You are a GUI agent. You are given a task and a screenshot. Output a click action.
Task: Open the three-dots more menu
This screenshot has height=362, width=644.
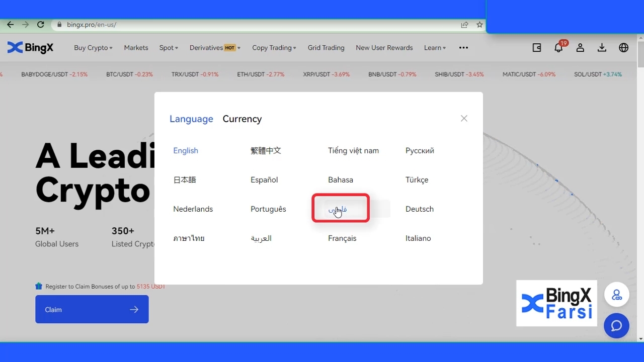(x=463, y=48)
